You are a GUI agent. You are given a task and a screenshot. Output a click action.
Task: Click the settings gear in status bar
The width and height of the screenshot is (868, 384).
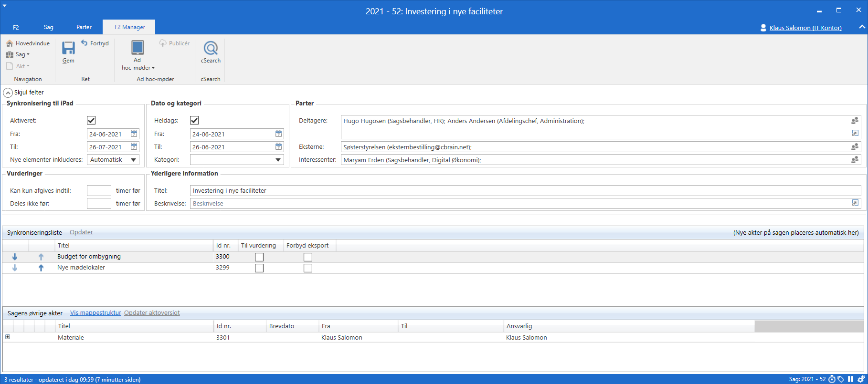pos(861,379)
